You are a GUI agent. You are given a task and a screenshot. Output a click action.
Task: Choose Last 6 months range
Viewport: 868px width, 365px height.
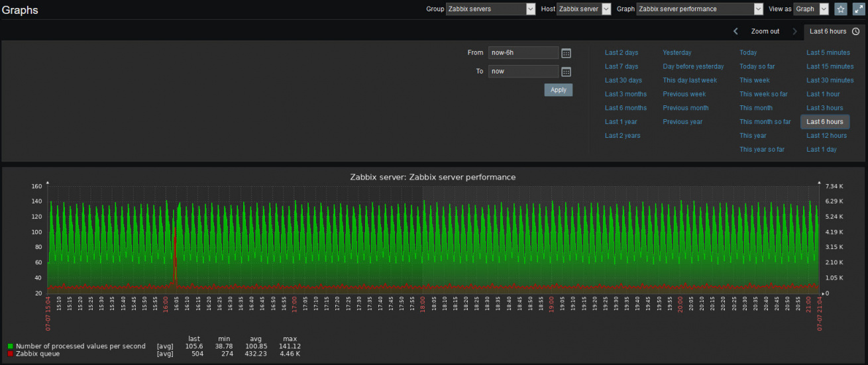click(625, 108)
